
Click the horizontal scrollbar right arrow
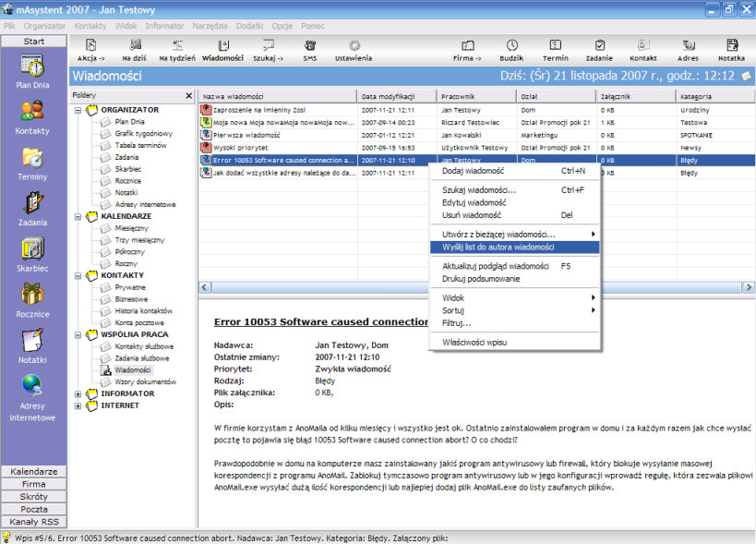pos(749,287)
